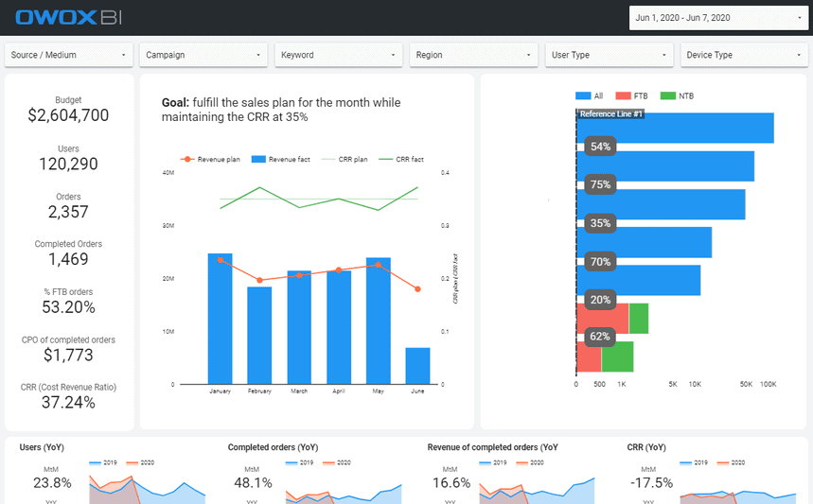The image size is (813, 504).
Task: Click the Completed Orders value 1,469
Action: coord(68,259)
